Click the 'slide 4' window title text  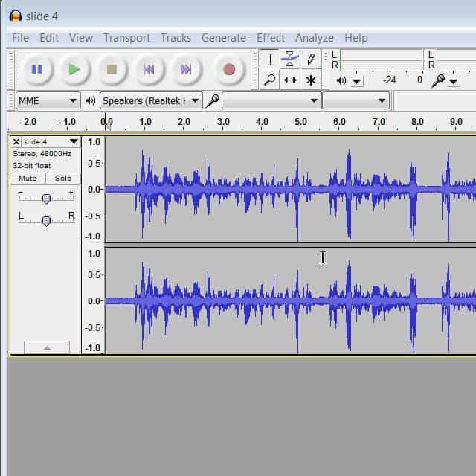[42, 16]
